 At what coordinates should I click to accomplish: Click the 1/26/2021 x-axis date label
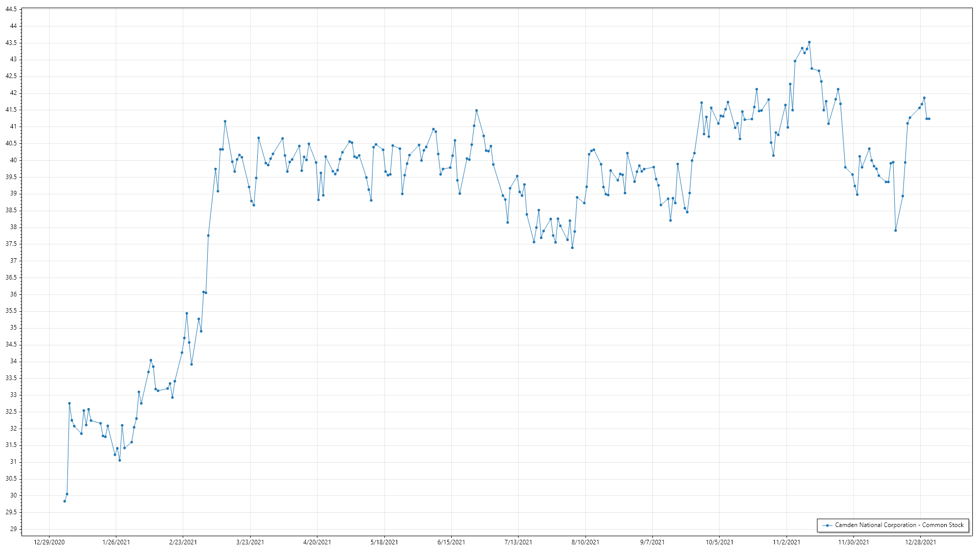click(116, 542)
